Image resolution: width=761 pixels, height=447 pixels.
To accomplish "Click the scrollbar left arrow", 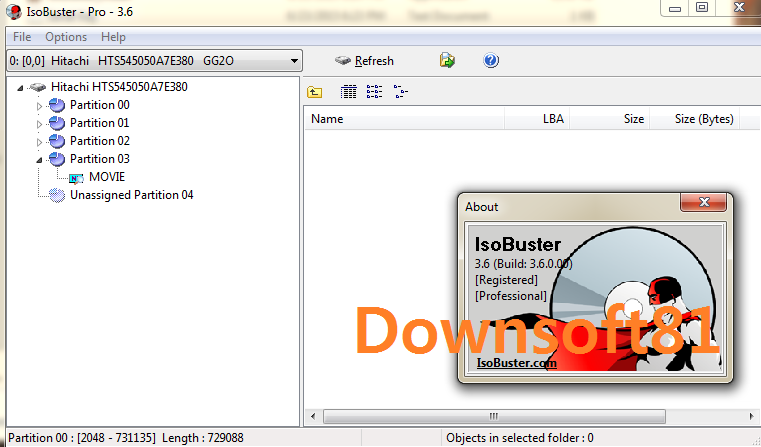I will (x=313, y=416).
